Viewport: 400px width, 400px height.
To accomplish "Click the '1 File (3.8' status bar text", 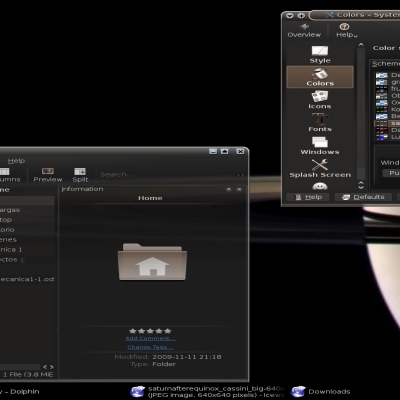I will pos(28,375).
